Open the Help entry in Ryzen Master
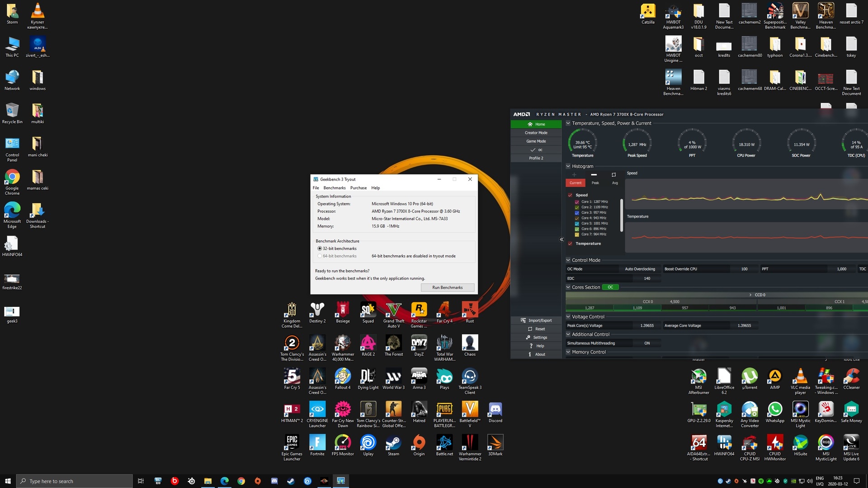The width and height of the screenshot is (868, 488). [536, 346]
